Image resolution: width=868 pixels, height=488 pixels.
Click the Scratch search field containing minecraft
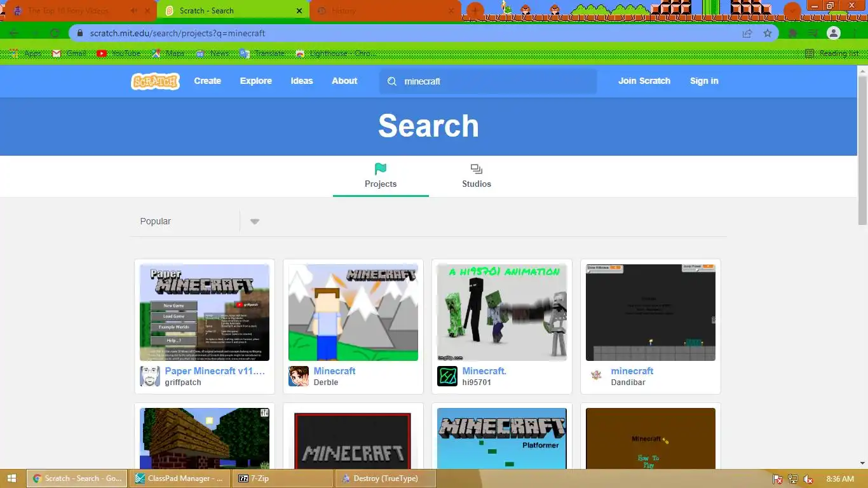coord(488,81)
